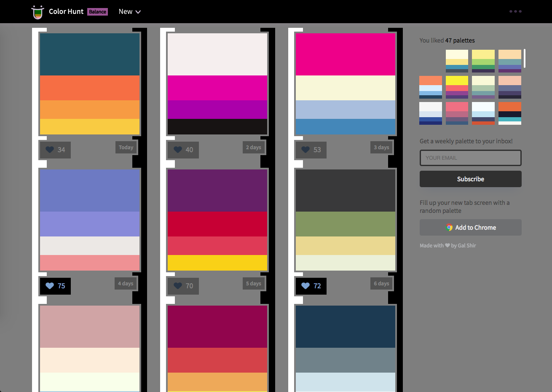Select the dark teal color in today's palette
Viewport: 552px width, 392px height.
point(90,54)
